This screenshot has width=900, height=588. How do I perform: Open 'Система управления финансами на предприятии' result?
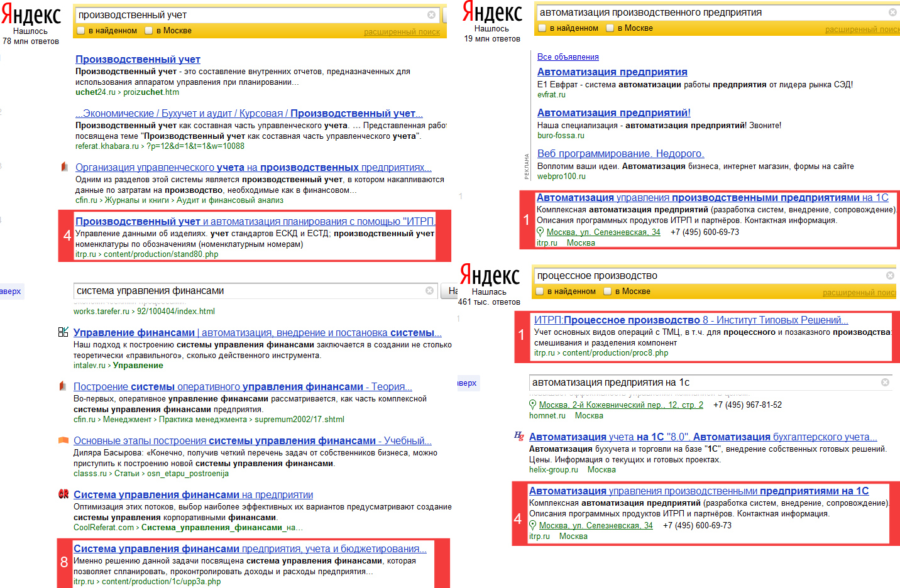[193, 494]
